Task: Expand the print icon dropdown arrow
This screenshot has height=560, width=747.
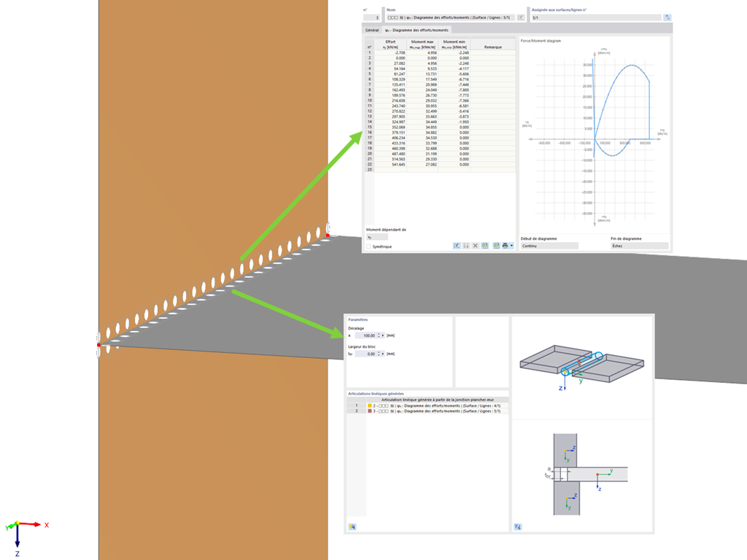Action: pyautogui.click(x=510, y=246)
